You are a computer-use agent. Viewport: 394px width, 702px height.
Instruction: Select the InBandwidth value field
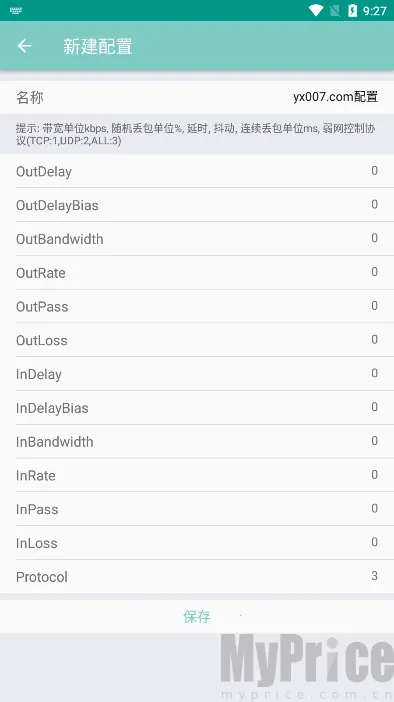[x=374, y=441]
